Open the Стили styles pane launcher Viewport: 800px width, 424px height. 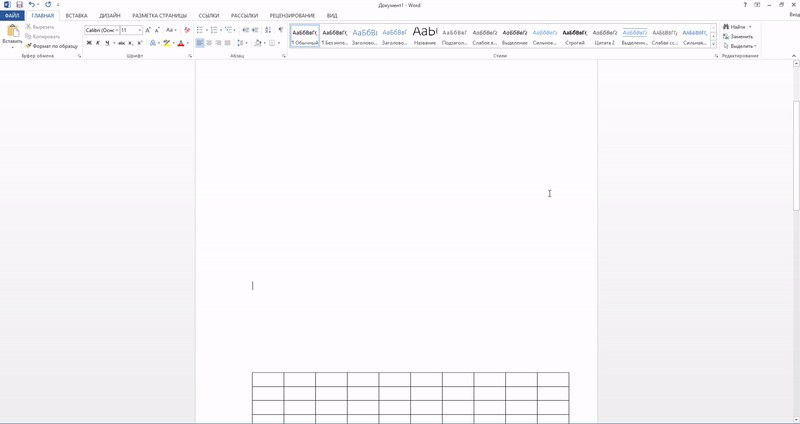tap(716, 56)
